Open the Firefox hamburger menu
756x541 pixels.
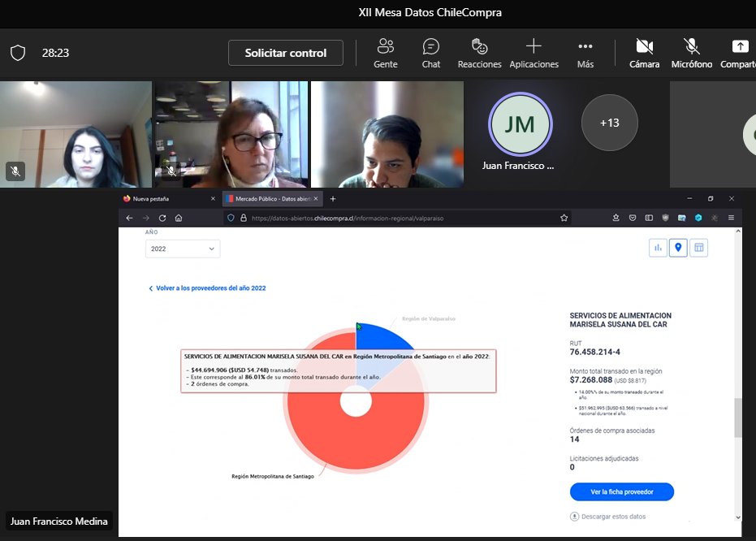(x=731, y=218)
